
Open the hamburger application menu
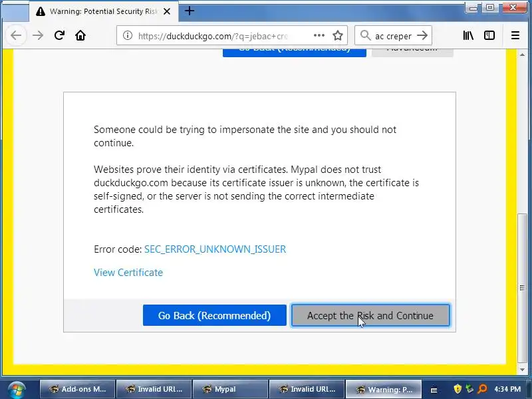pos(515,35)
